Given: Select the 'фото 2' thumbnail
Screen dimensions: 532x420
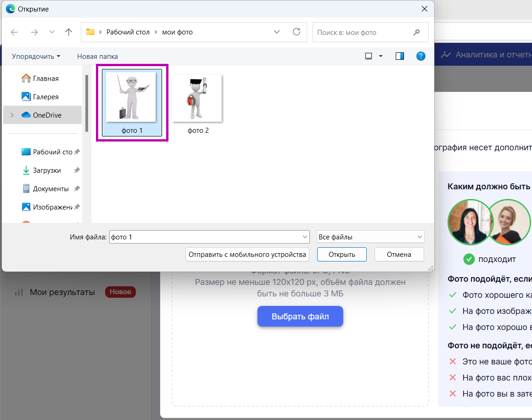Looking at the screenshot, I should pos(197,103).
